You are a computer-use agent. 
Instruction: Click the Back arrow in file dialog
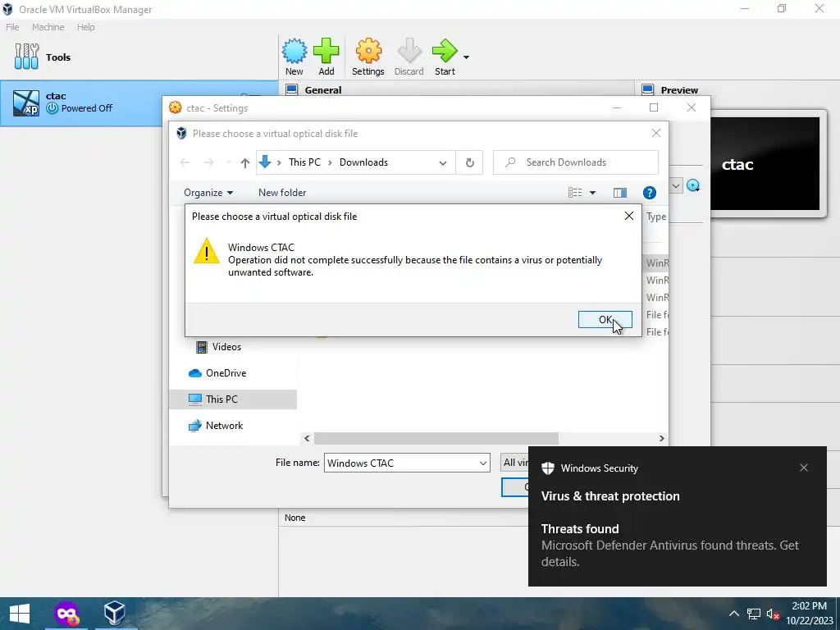[x=185, y=162]
